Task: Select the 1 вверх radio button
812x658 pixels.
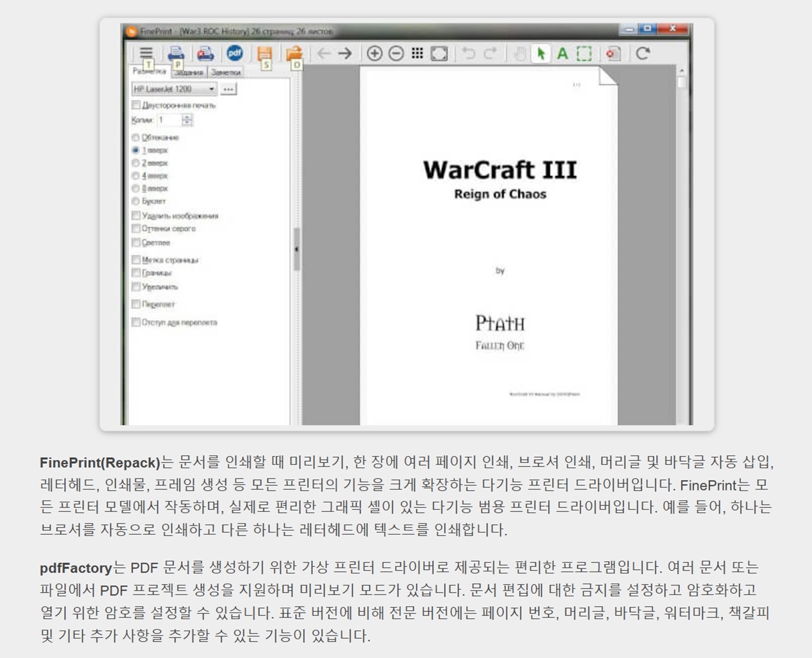Action: coord(135,150)
